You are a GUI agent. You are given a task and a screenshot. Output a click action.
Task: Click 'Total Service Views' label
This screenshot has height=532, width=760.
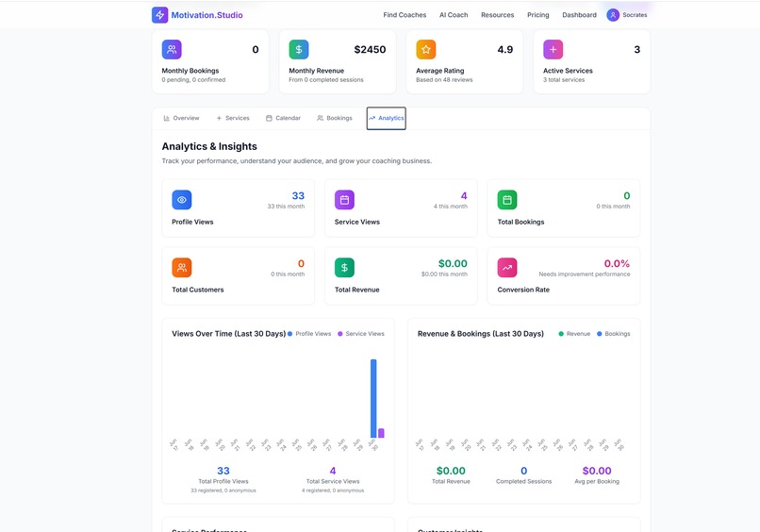click(333, 482)
